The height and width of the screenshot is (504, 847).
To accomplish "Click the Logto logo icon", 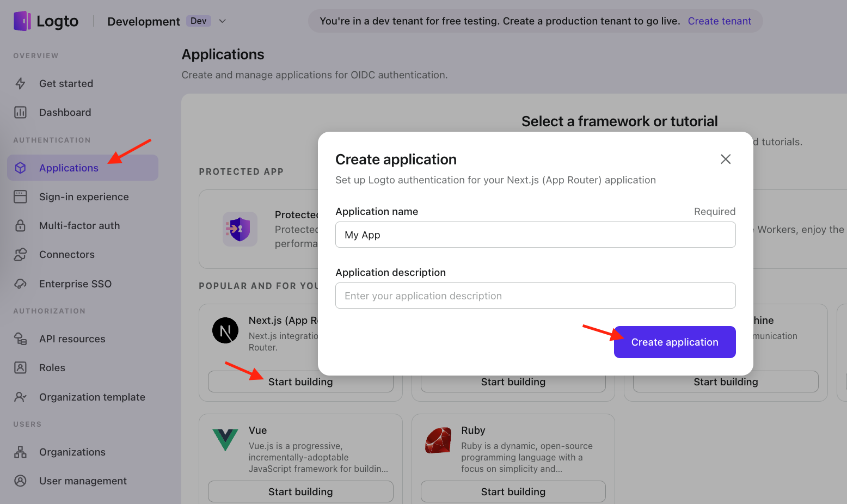I will click(x=22, y=21).
